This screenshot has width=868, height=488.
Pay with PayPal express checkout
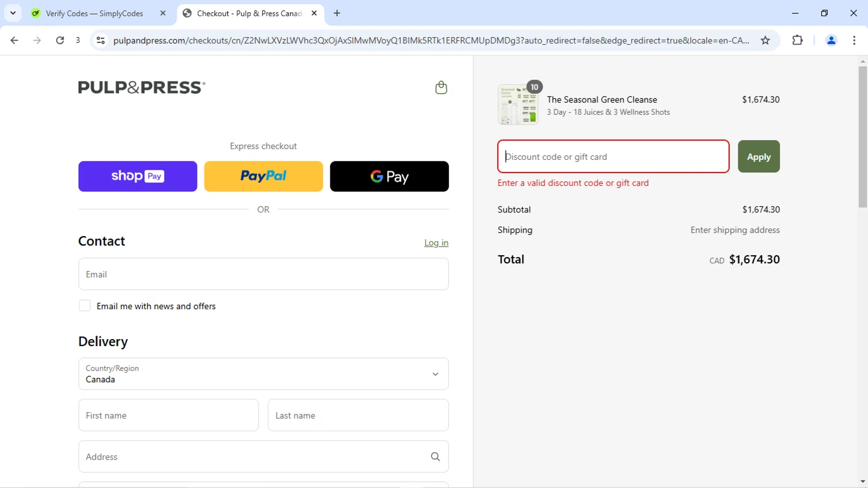point(263,176)
